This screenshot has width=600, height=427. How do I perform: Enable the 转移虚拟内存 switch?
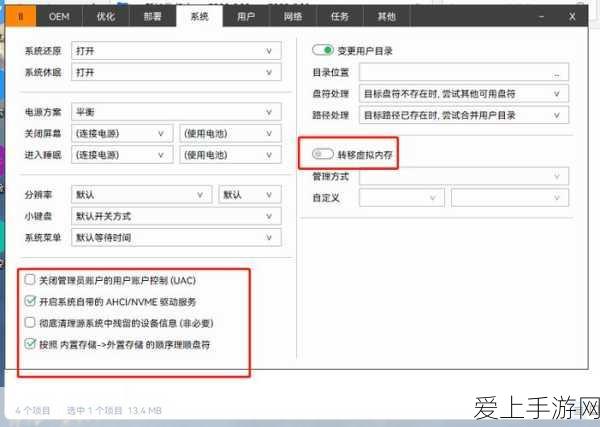tap(323, 154)
